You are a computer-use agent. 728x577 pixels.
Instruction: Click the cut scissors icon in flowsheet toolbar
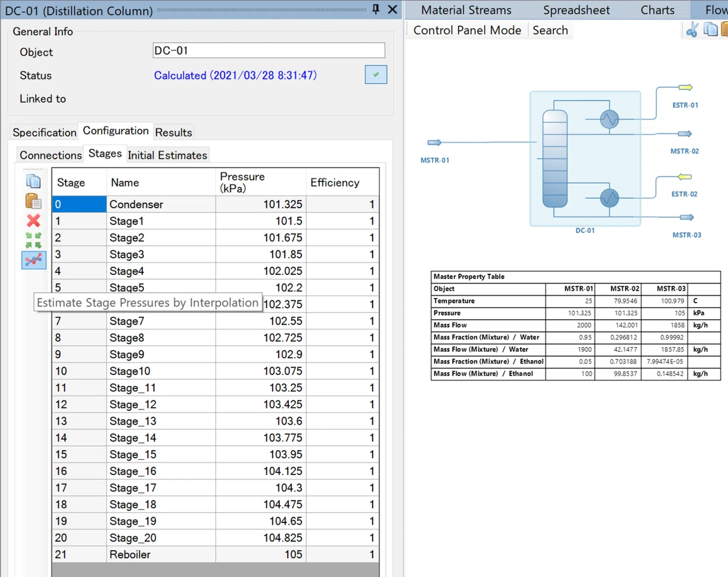click(692, 30)
